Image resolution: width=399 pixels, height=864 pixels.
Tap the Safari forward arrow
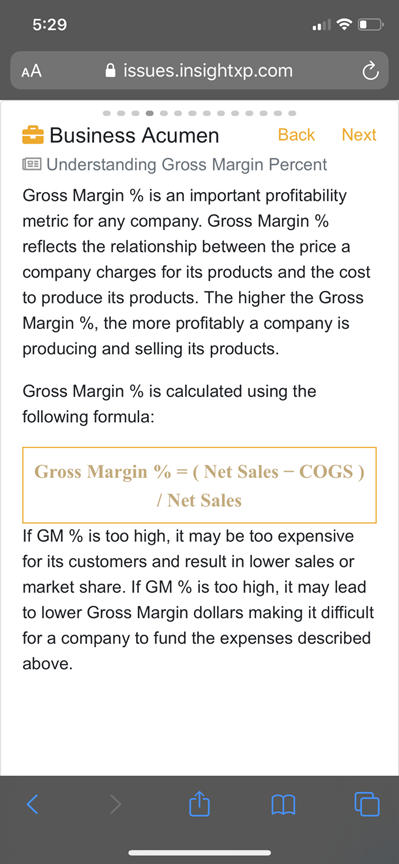[x=115, y=804]
